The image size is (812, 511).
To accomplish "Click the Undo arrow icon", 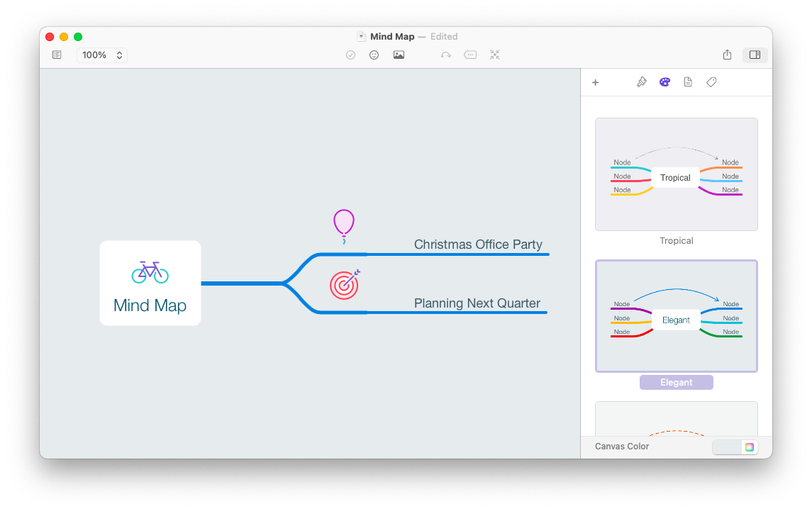I will pos(446,55).
